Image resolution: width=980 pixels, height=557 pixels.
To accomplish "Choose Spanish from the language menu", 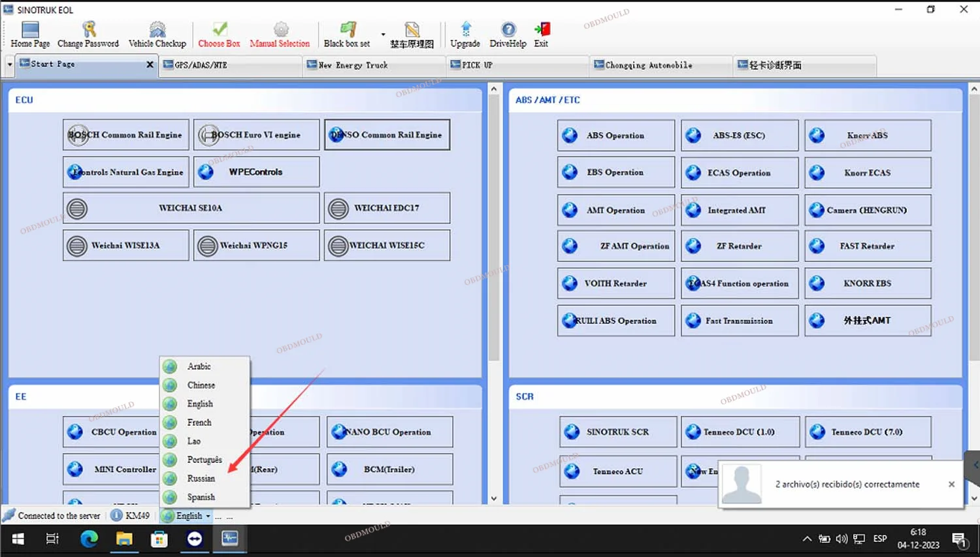I will pos(201,497).
